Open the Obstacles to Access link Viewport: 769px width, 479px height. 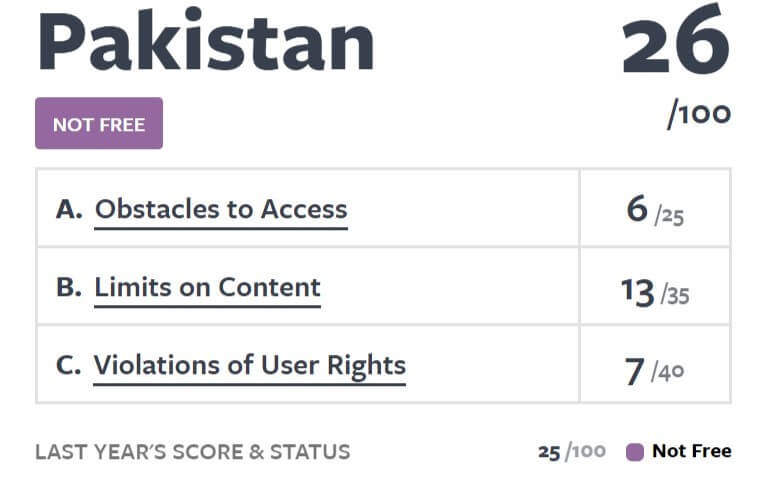pos(221,209)
